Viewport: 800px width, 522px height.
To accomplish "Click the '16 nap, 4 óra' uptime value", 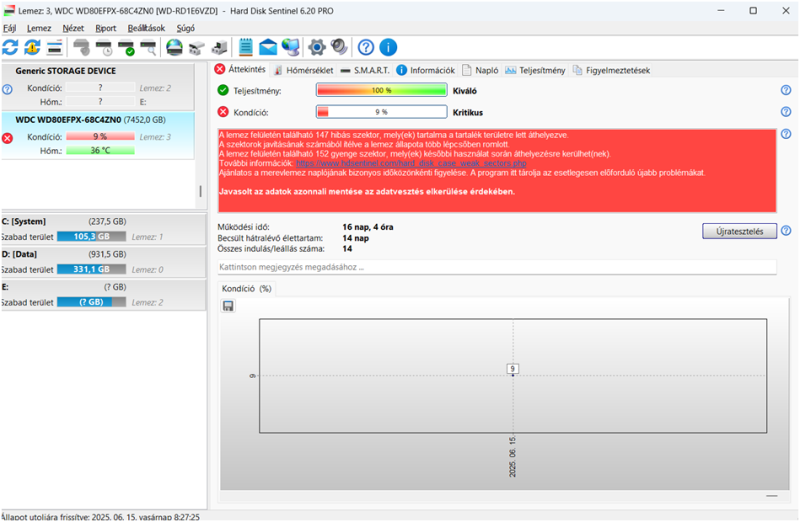I will tap(368, 227).
